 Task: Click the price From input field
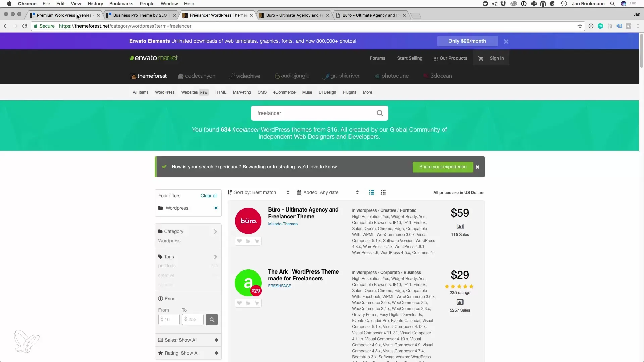pos(169,319)
